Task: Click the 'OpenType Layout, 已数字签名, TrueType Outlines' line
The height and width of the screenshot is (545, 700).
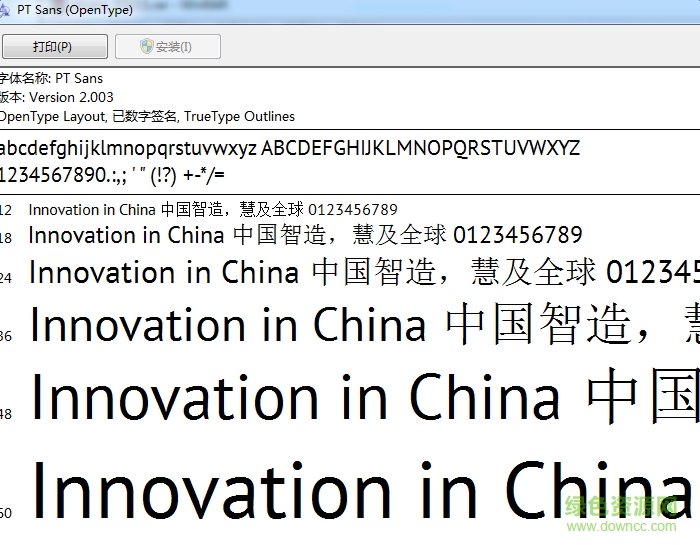Action: tap(147, 116)
